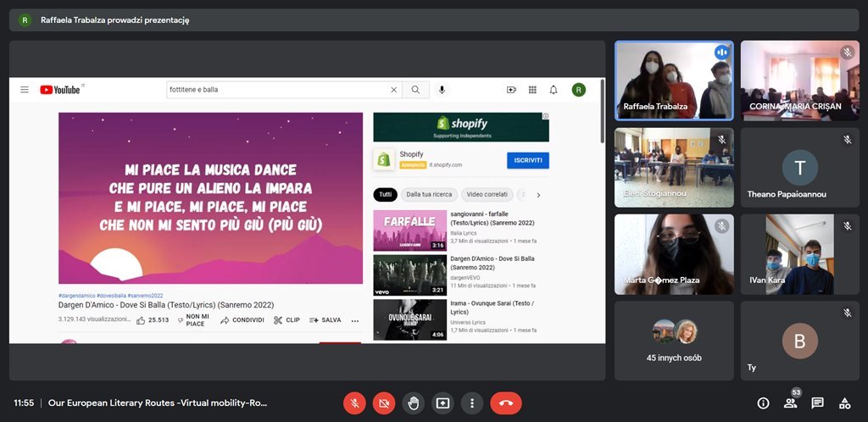Click the #dargendamico hashtag
Image resolution: width=868 pixels, height=422 pixels.
click(x=76, y=296)
